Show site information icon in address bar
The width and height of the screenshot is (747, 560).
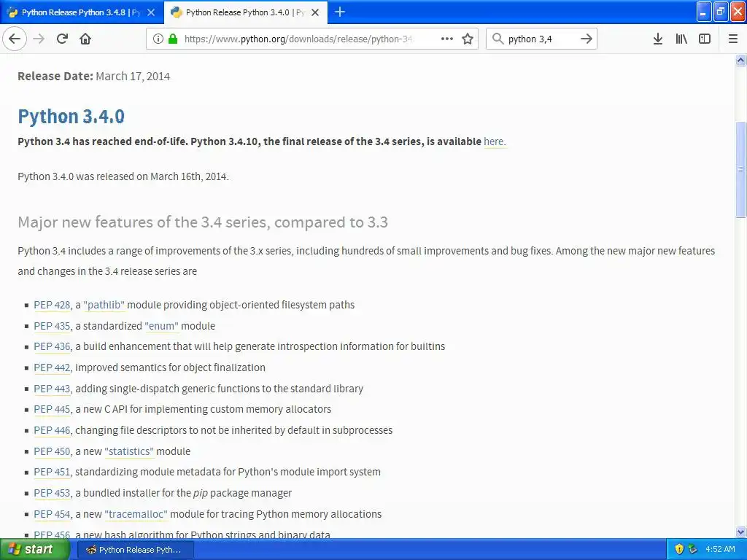(x=158, y=39)
